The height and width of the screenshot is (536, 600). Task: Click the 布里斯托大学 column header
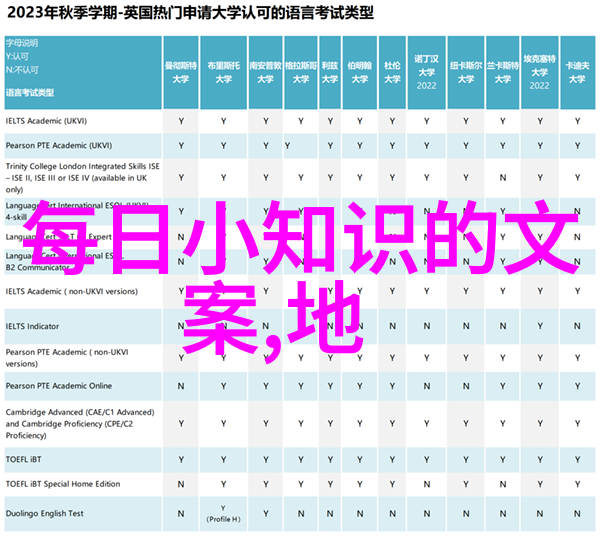[x=223, y=72]
